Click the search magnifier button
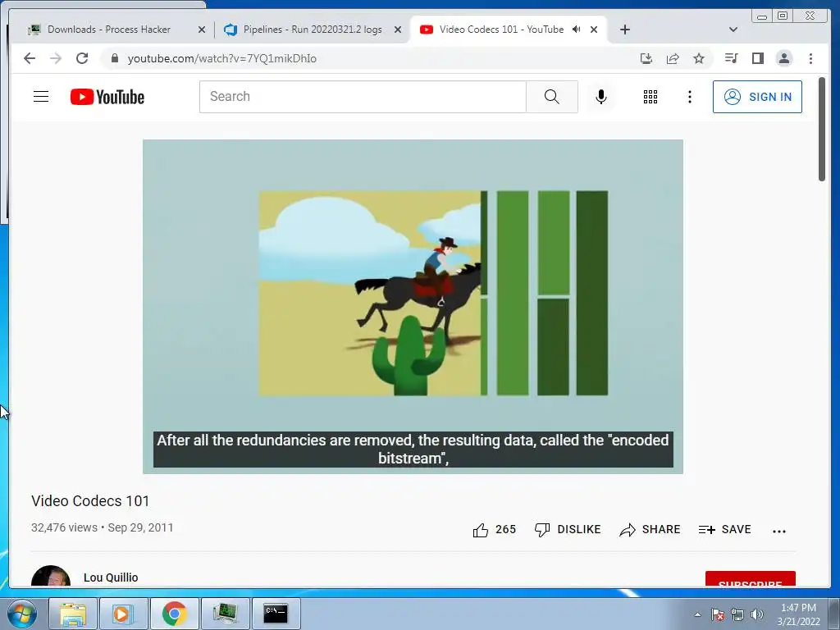 (x=552, y=97)
